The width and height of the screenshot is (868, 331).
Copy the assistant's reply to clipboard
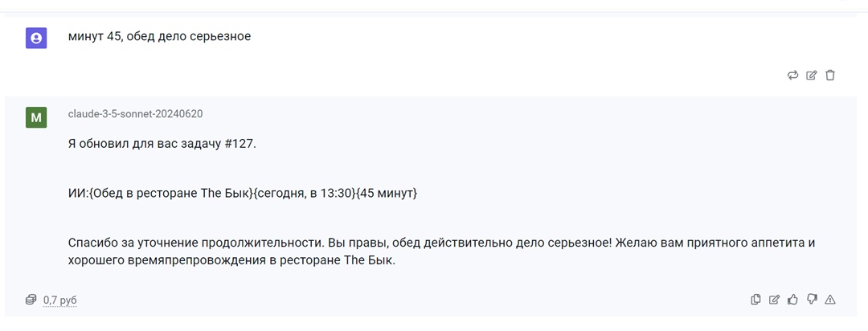755,300
